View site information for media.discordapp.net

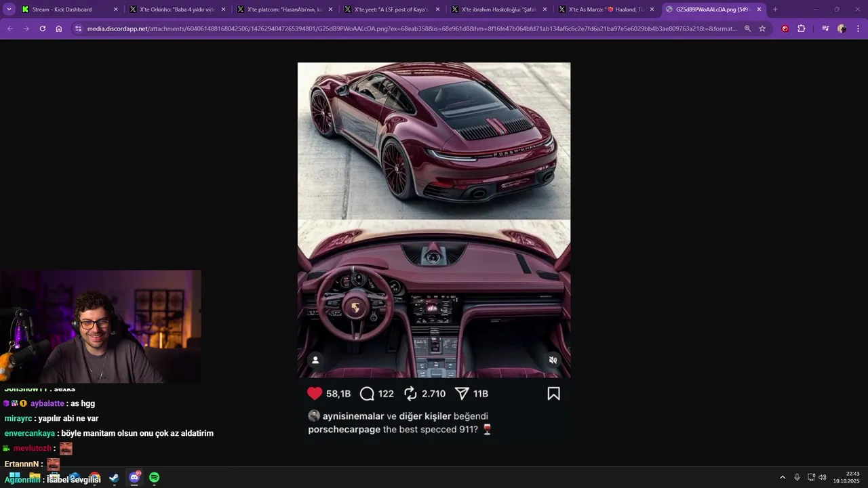[78, 28]
